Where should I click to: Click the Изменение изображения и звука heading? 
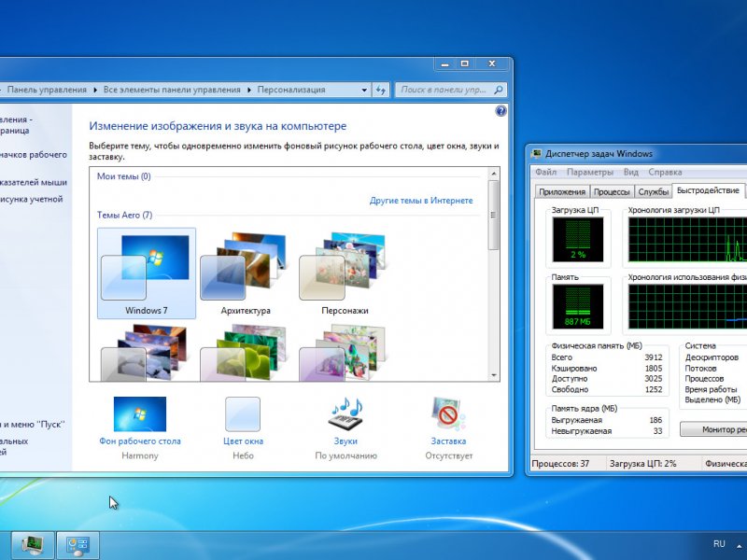point(218,126)
